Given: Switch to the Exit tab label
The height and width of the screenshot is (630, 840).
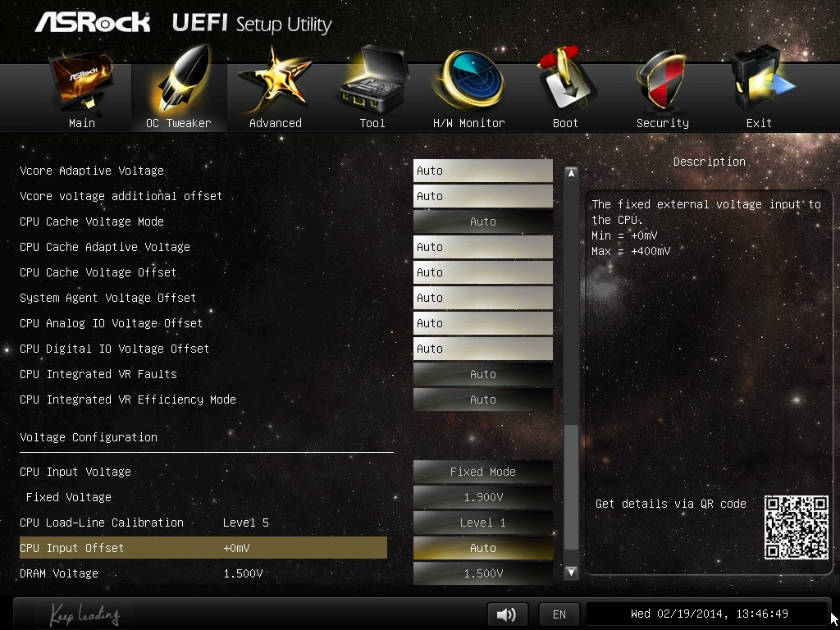Looking at the screenshot, I should (759, 123).
